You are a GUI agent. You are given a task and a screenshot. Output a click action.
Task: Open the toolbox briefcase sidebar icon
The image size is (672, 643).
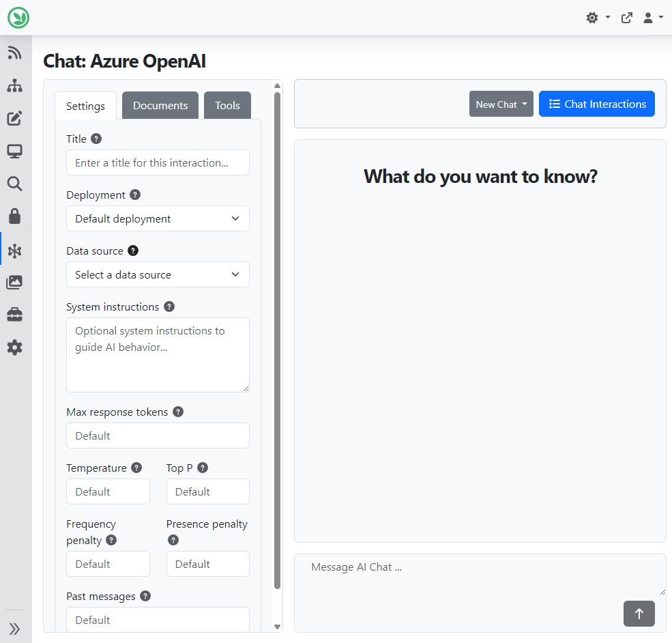[14, 315]
